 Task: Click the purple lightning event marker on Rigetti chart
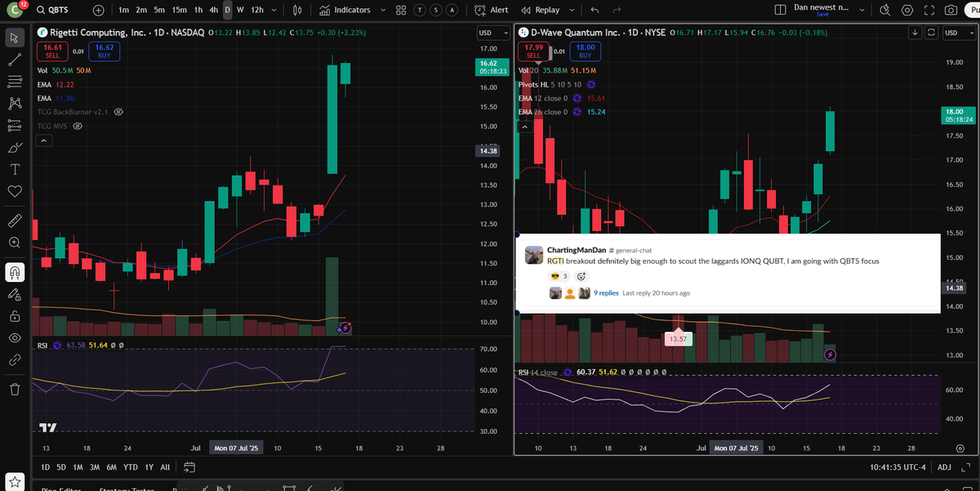[345, 328]
